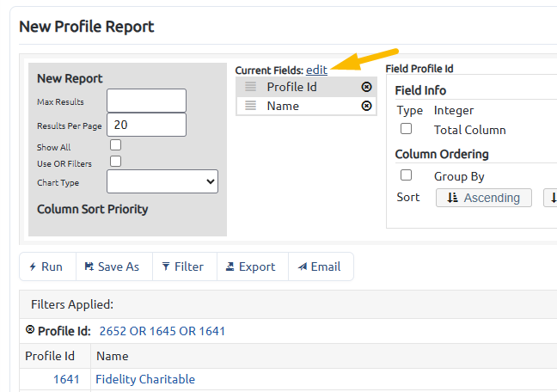Enable the Group By checkbox
Viewport: 557px width, 392px height.
[406, 175]
